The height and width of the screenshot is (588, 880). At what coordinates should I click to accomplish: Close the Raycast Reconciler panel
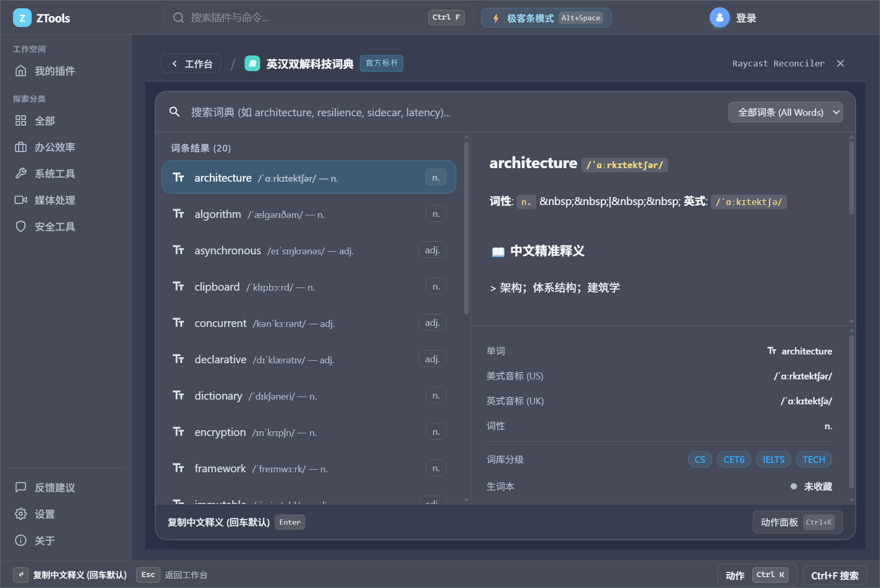[841, 63]
